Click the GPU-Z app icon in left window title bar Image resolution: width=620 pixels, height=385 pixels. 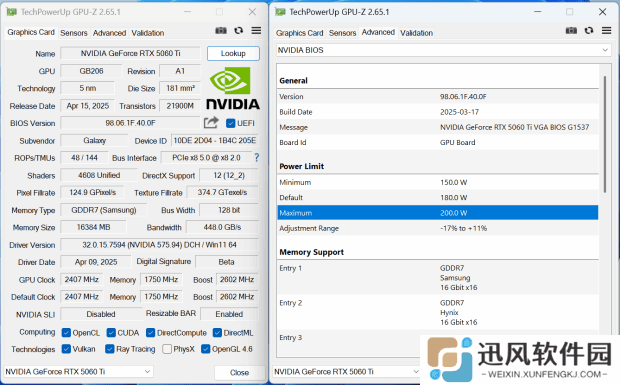click(x=11, y=12)
